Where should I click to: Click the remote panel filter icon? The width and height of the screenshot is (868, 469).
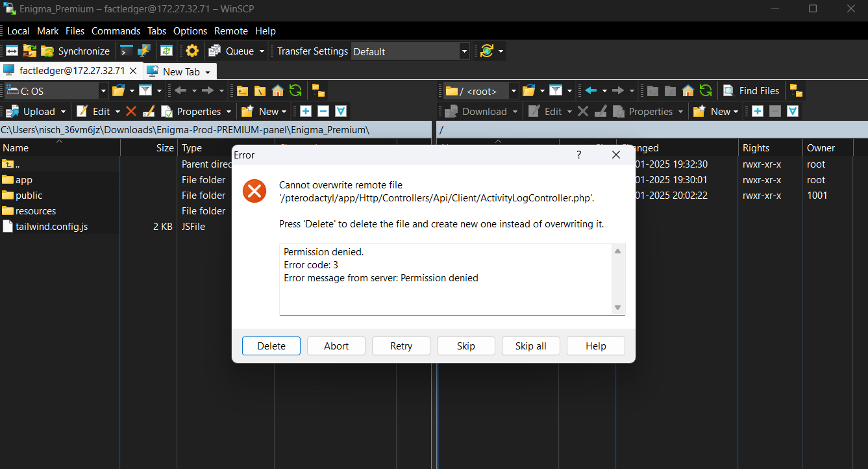pos(556,91)
